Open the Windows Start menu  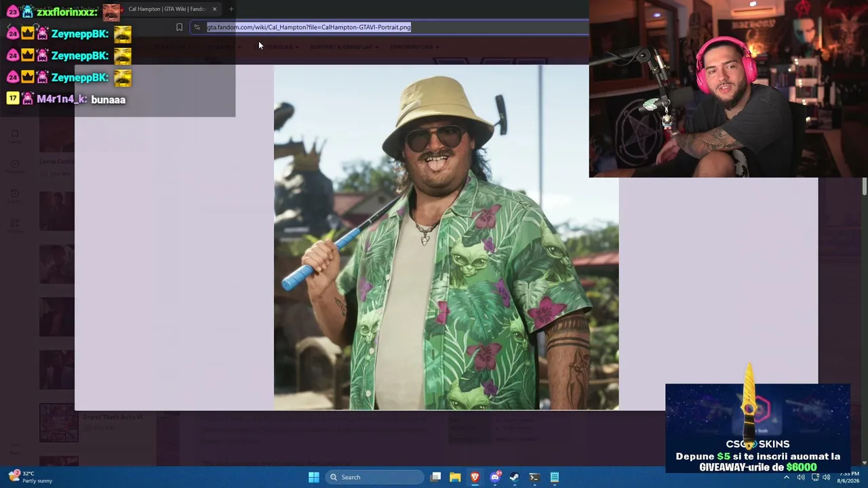tap(313, 477)
